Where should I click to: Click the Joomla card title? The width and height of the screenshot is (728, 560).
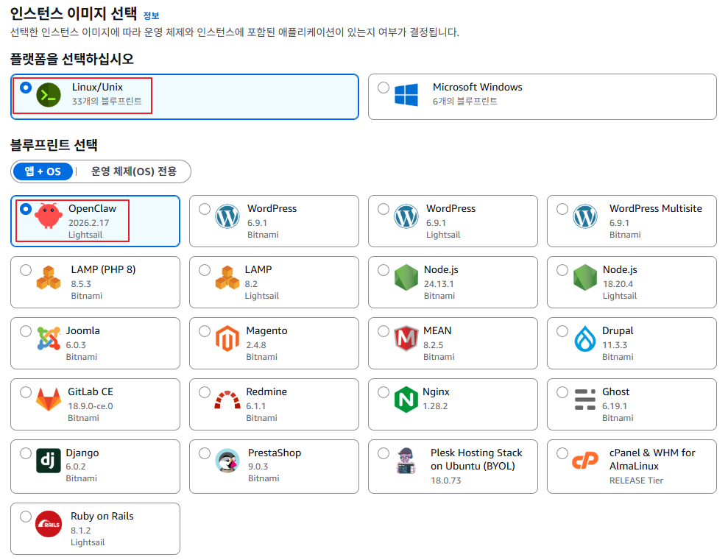click(x=82, y=331)
